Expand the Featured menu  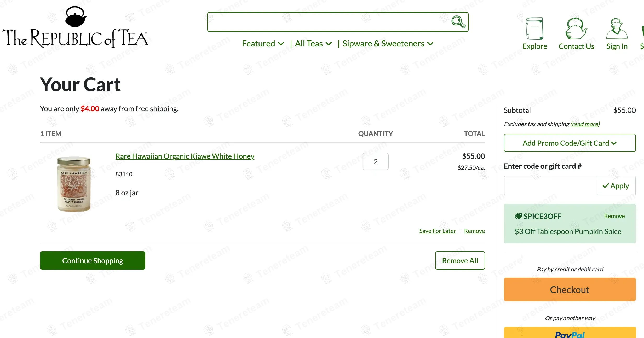pyautogui.click(x=263, y=44)
